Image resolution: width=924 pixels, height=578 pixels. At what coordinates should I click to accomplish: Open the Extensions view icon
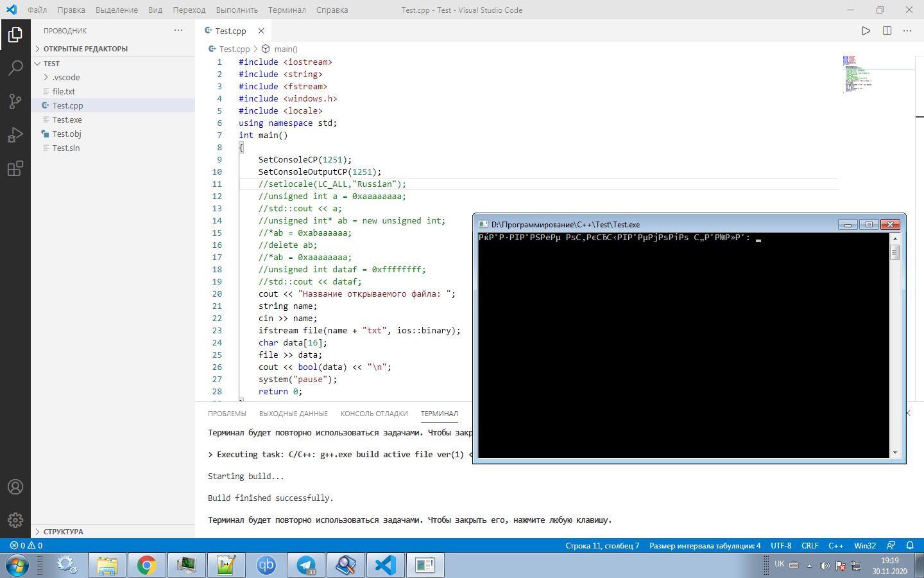[x=15, y=168]
